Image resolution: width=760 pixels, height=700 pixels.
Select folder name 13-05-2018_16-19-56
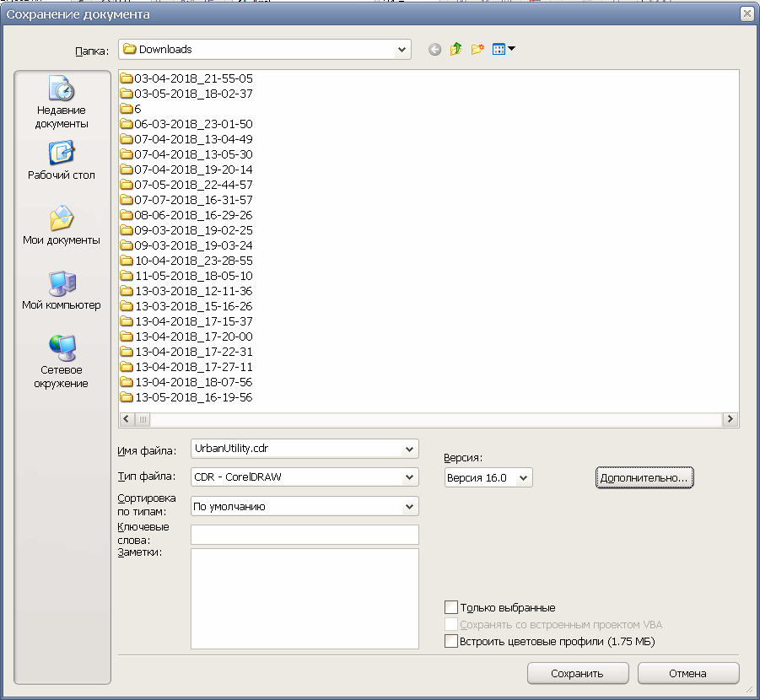pos(194,397)
